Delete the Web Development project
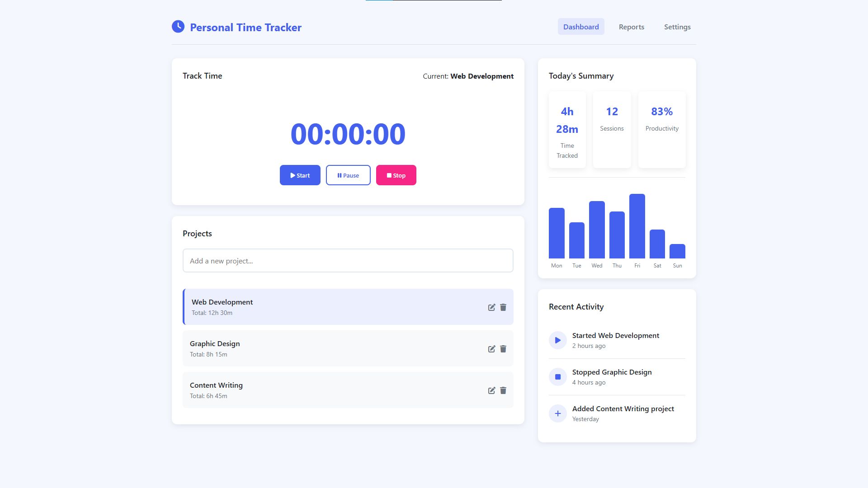This screenshot has height=488, width=868. tap(503, 307)
